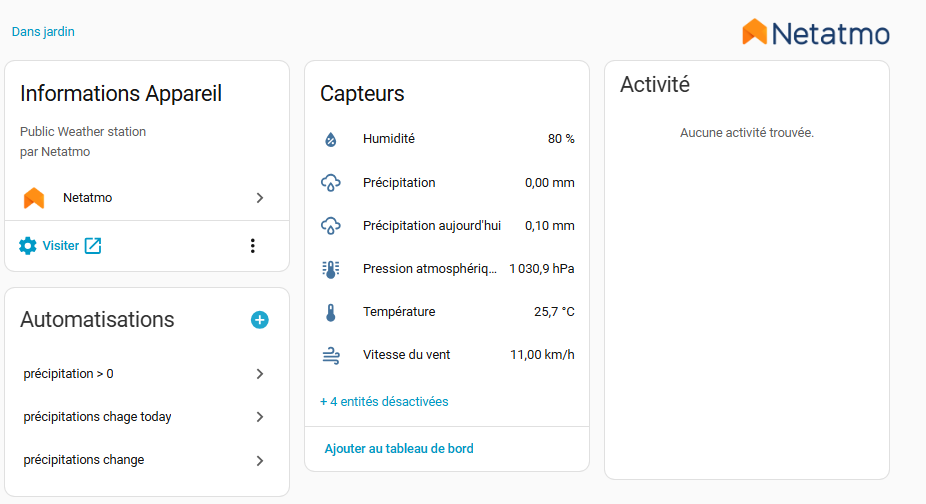926x504 pixels.
Task: Open the 'précipitation > 0' automation chevron
Action: click(260, 373)
